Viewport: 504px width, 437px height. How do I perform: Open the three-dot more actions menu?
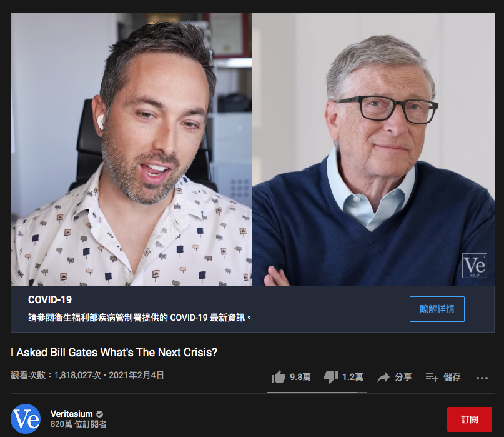click(x=482, y=378)
